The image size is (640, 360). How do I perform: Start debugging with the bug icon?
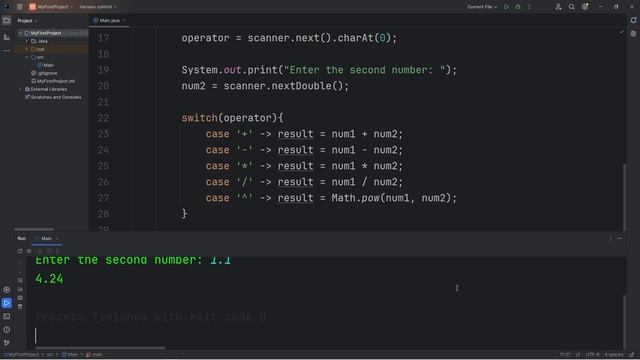518,7
